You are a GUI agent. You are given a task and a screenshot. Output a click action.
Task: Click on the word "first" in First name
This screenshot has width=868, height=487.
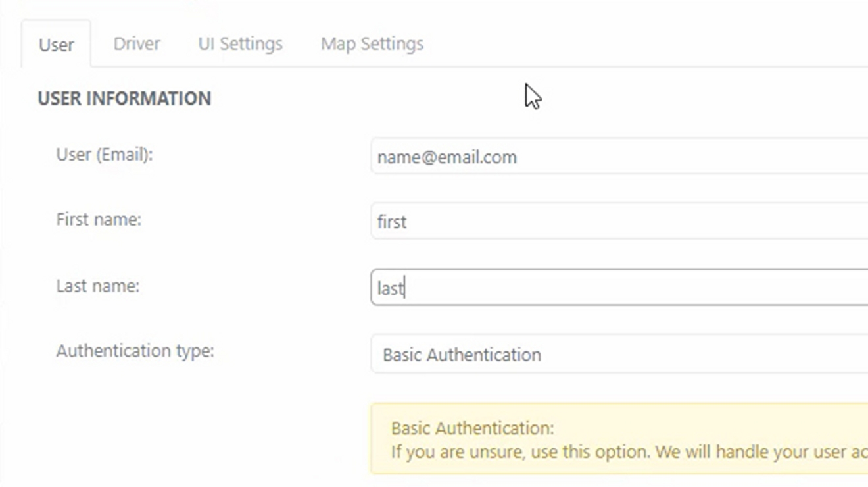392,222
